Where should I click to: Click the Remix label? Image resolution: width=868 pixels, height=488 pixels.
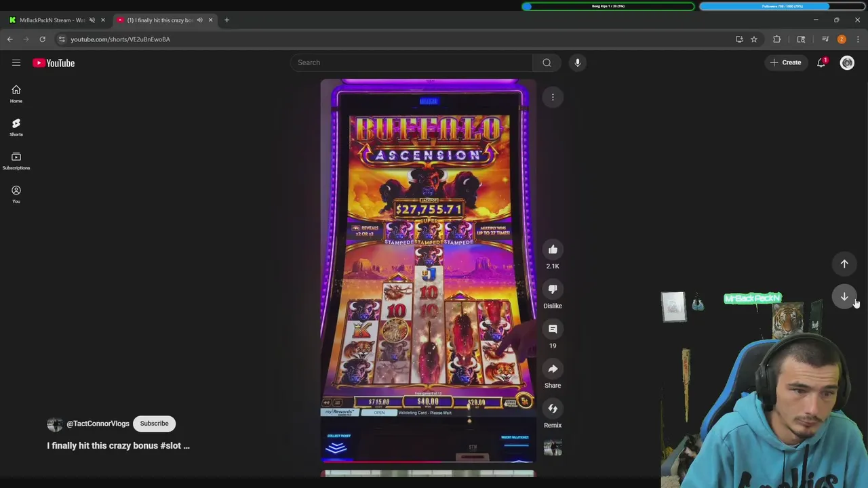pos(553,426)
